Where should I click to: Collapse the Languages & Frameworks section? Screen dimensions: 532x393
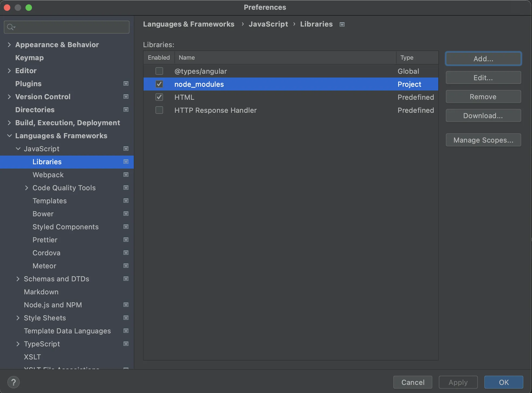[x=9, y=136]
